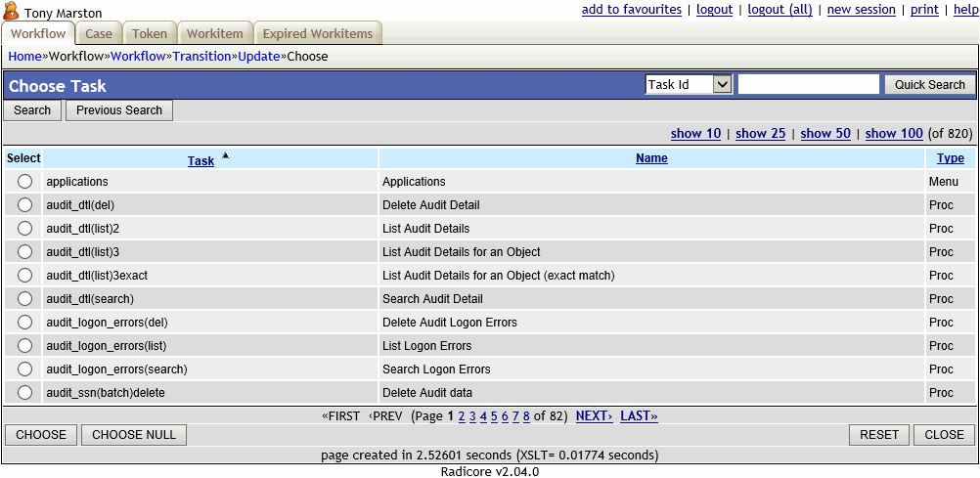Image resolution: width=980 pixels, height=478 pixels.
Task: Click the CHOOSE NULL button
Action: point(134,435)
